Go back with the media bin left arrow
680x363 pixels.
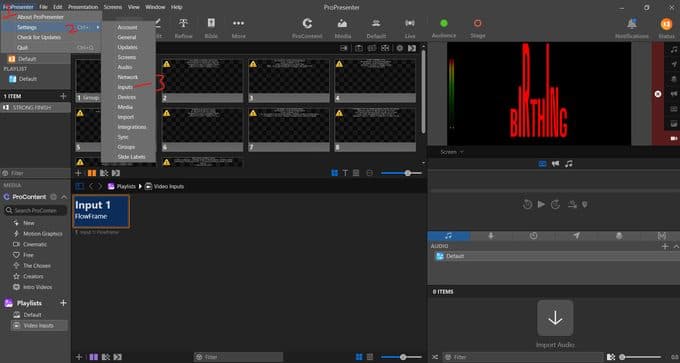91,186
